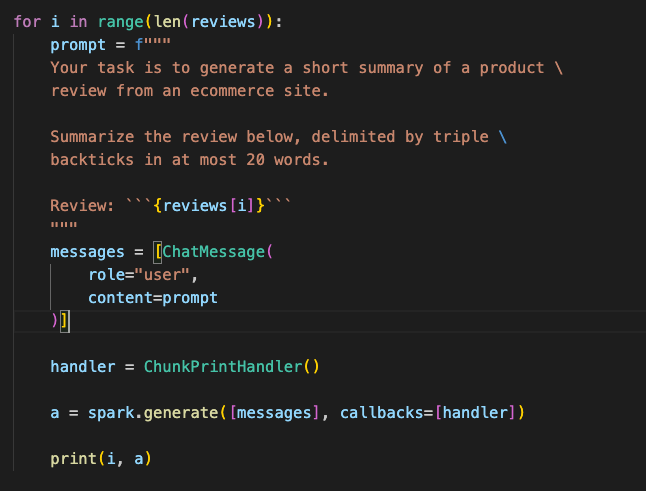
Task: Click 'reviews[i]' inside the curly braces
Action: [x=208, y=206]
